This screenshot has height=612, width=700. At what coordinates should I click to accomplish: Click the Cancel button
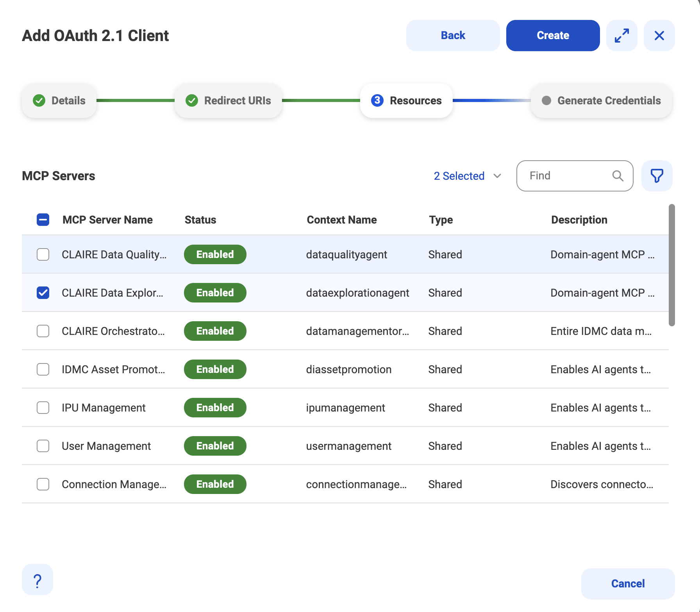[x=628, y=583]
